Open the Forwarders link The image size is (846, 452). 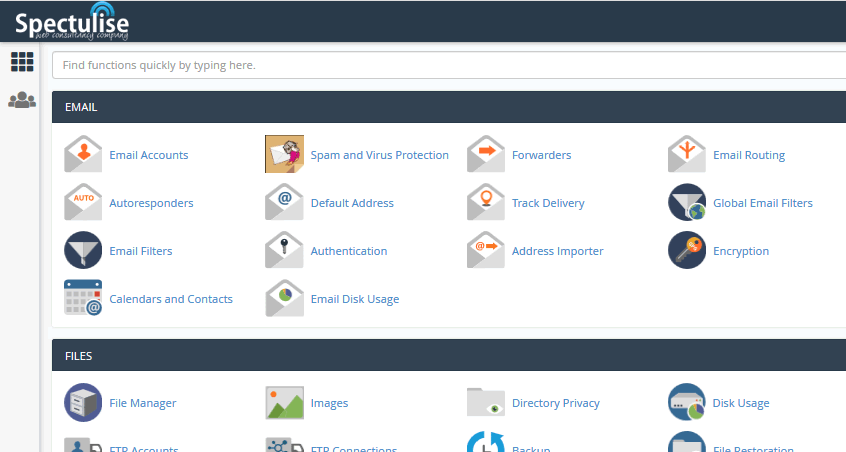tap(542, 155)
